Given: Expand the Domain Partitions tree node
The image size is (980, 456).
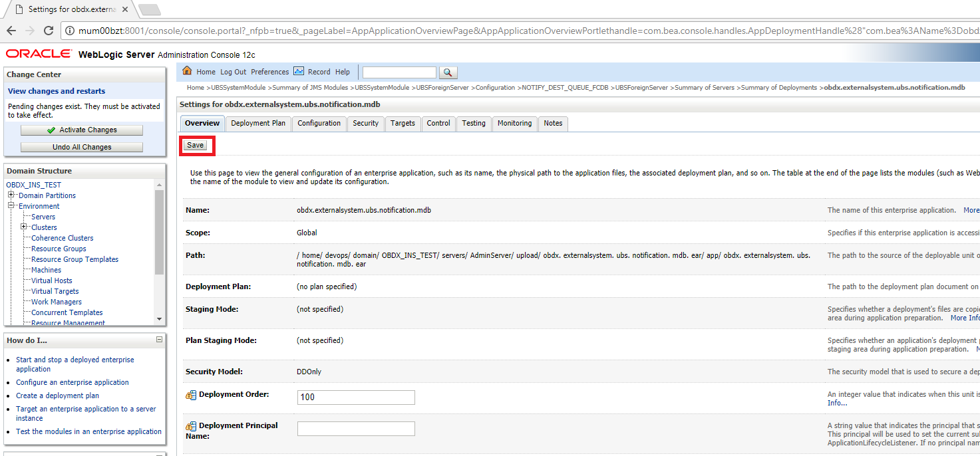Looking at the screenshot, I should pos(11,195).
